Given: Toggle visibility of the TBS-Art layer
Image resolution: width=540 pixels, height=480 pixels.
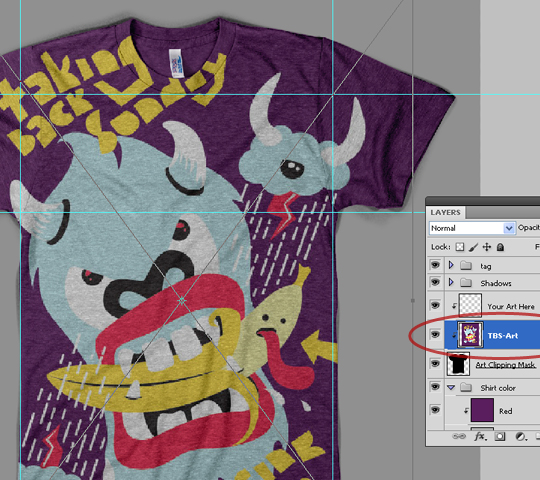Looking at the screenshot, I should click(x=435, y=334).
